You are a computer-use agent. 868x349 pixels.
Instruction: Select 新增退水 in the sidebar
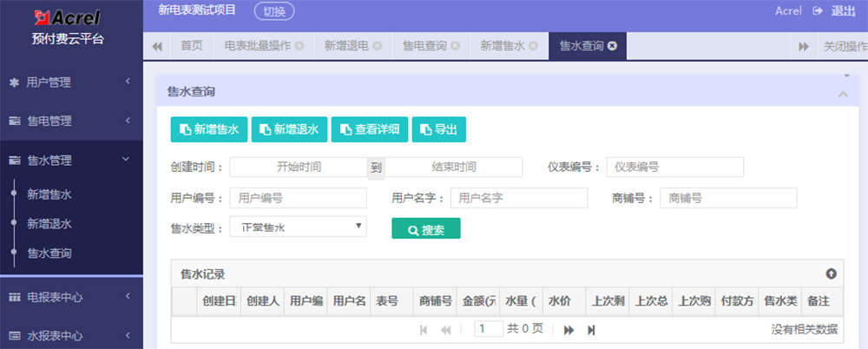(49, 223)
